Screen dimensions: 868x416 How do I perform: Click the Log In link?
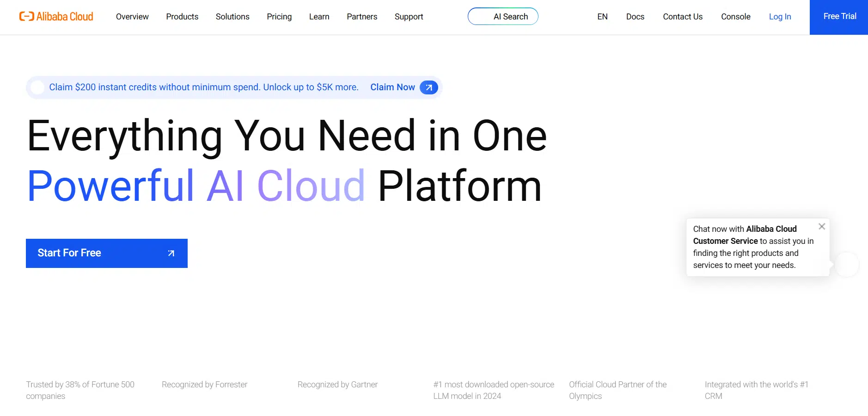(780, 17)
